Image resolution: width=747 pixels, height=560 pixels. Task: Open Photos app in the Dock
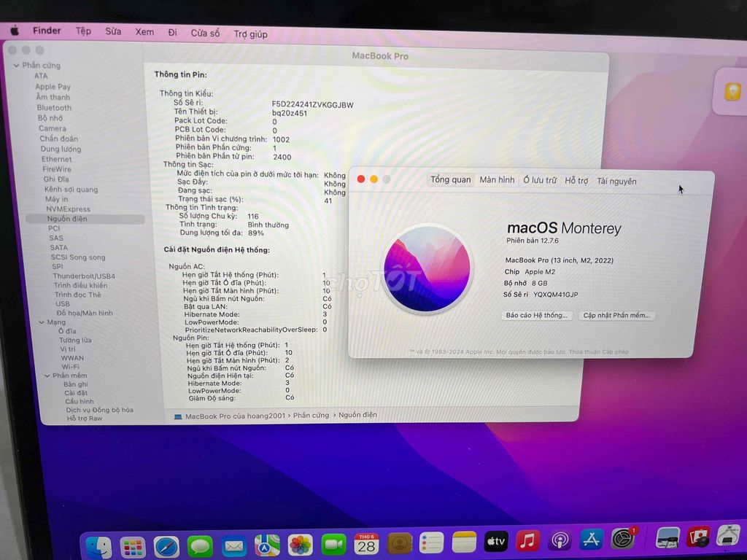pyautogui.click(x=300, y=545)
